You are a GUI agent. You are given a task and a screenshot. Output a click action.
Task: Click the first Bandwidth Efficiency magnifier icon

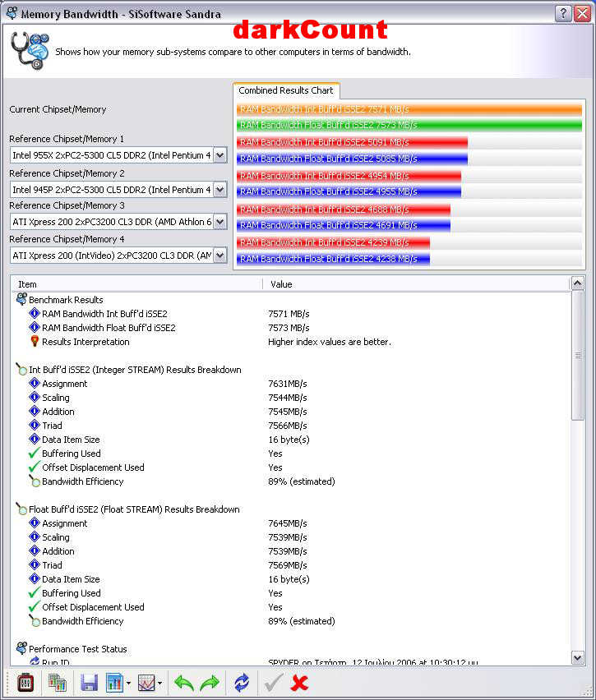tap(35, 481)
